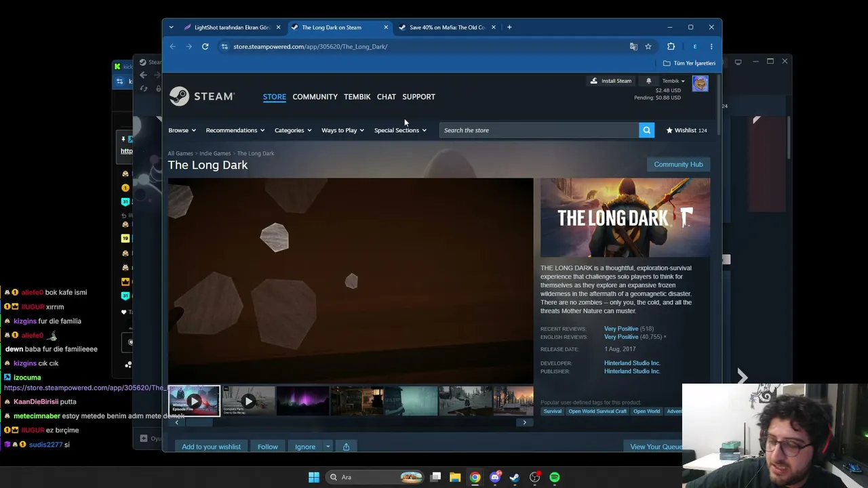Focus the Search the store field
Viewport: 868px width, 488px height.
click(539, 130)
